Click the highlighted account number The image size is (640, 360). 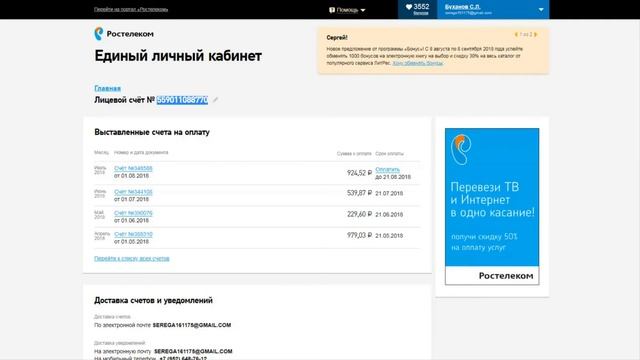pyautogui.click(x=182, y=100)
